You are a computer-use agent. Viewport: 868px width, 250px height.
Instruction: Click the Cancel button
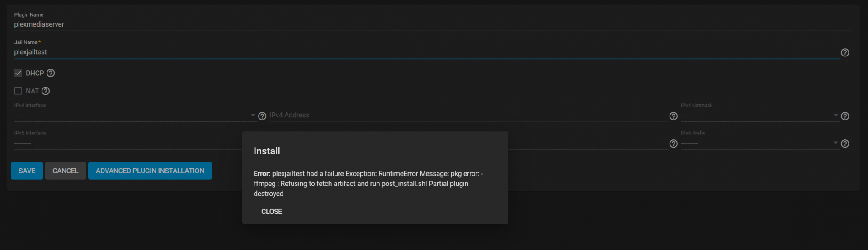point(66,171)
